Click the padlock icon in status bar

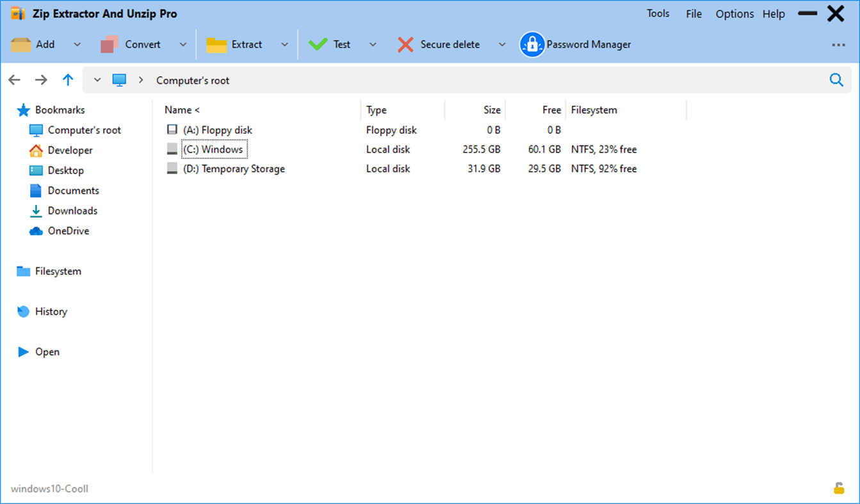[x=840, y=489]
